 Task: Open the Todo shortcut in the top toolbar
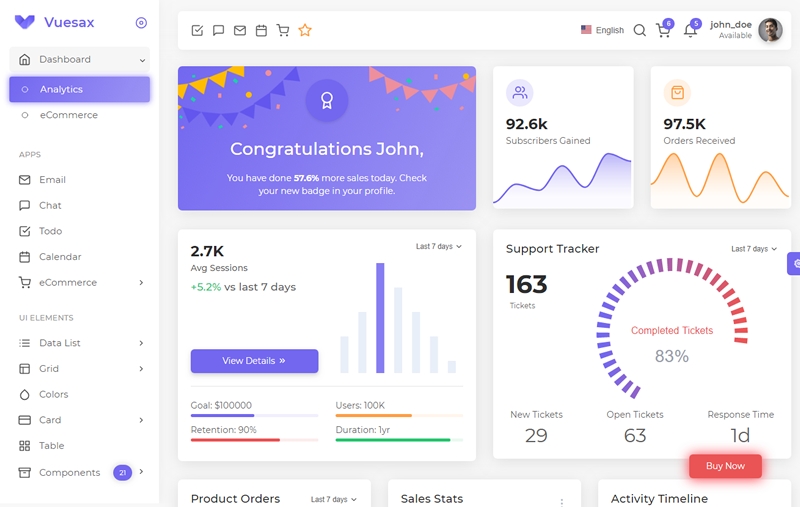(x=197, y=31)
